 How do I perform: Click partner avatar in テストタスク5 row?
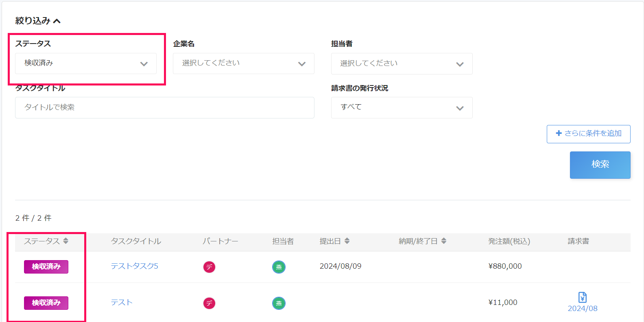[209, 267]
